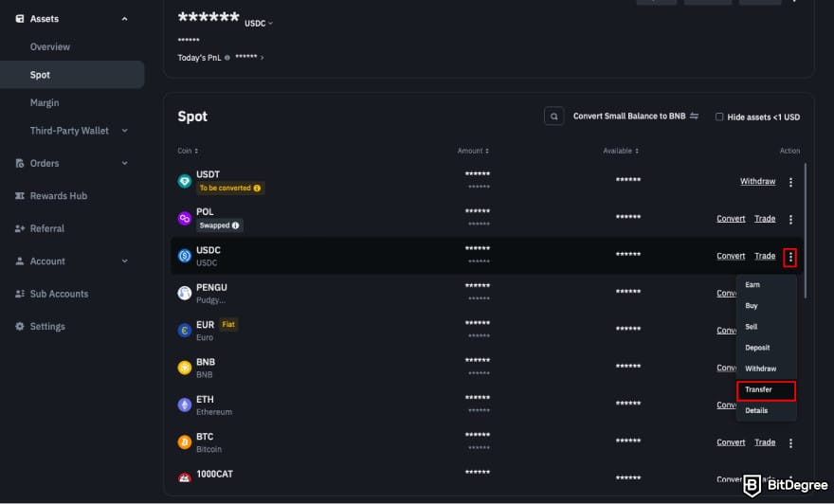This screenshot has width=834, height=504.
Task: Open Today's PnL details arrow
Action: point(262,58)
